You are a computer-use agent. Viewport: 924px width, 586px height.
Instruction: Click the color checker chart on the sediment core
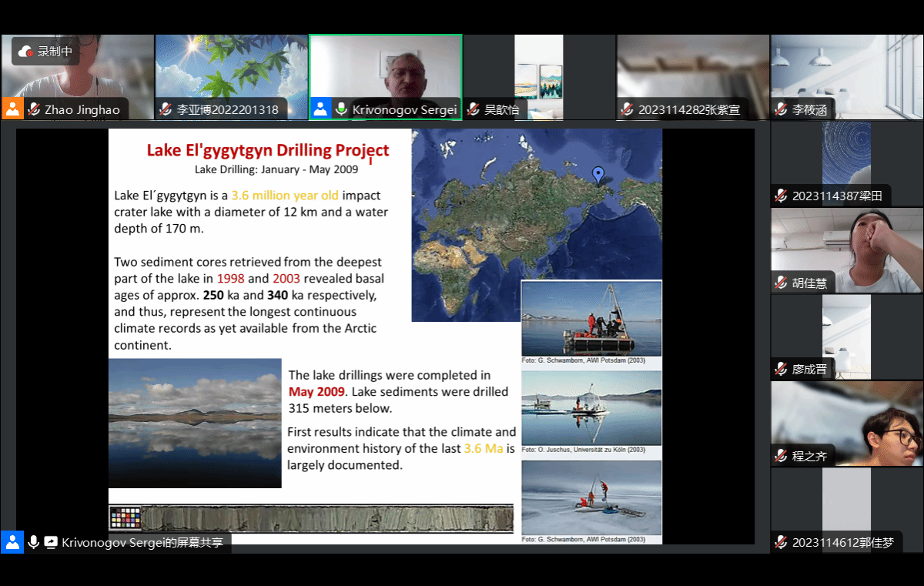pos(126,518)
